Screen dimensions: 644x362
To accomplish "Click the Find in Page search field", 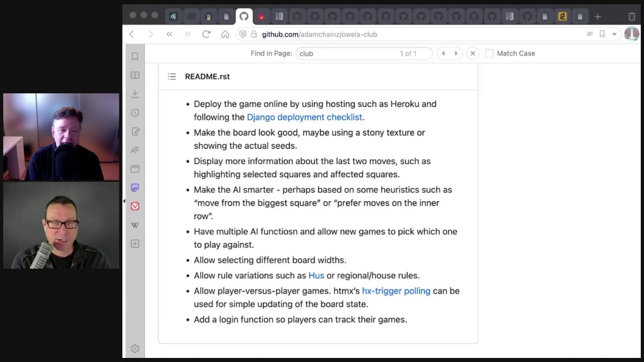I will [x=347, y=53].
